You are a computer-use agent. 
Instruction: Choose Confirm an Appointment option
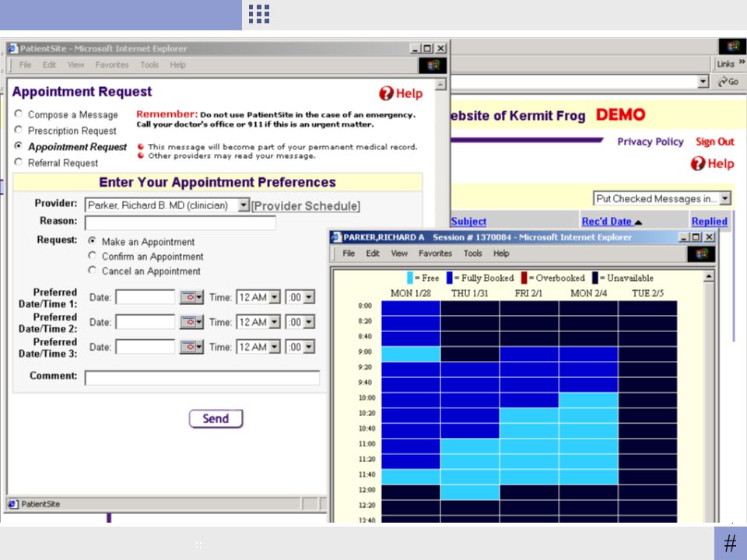click(92, 256)
